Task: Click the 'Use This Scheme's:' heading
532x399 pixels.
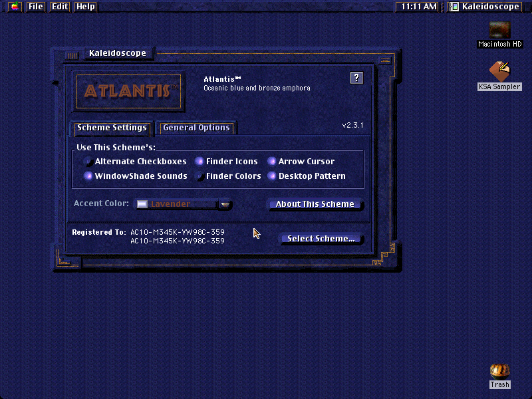Action: (x=116, y=148)
